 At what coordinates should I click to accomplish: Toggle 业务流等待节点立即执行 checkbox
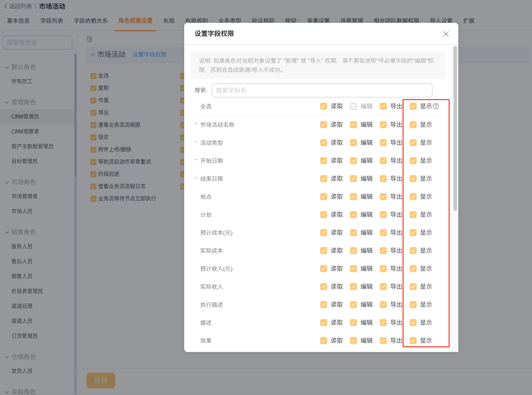tap(93, 199)
